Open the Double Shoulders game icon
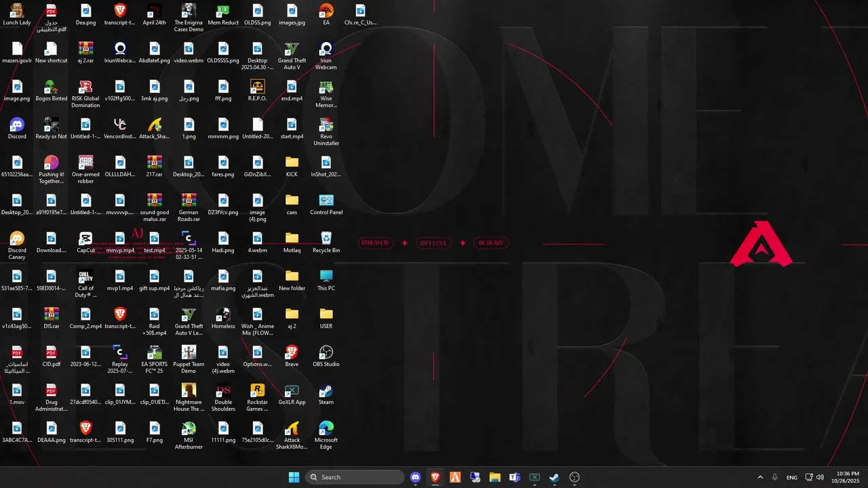This screenshot has width=868, height=488. (223, 398)
